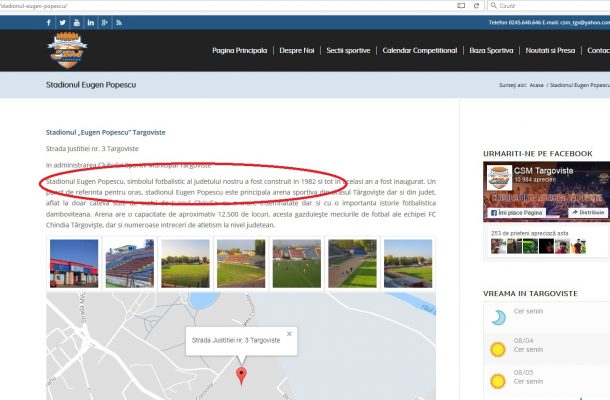Open the last stadium gallery thumbnail
Screen dimensions: 610x400
(408, 263)
